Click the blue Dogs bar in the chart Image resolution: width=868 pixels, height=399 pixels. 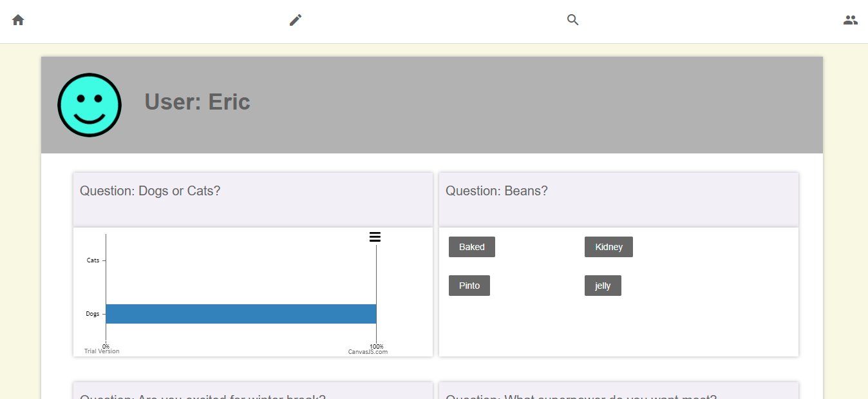[x=241, y=313]
